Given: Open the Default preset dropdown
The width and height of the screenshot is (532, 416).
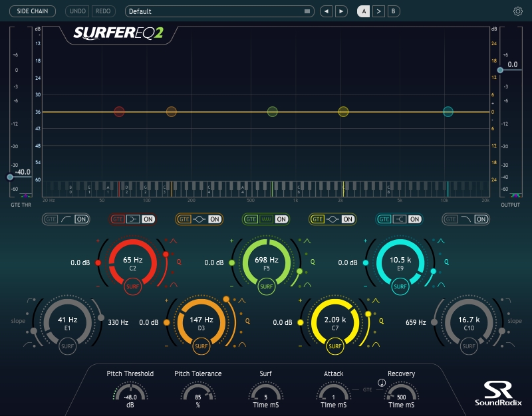Looking at the screenshot, I should tap(219, 11).
